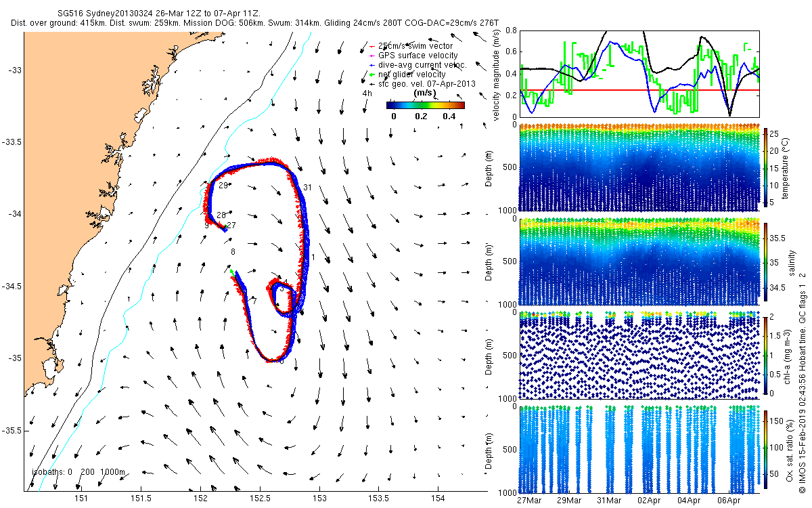812x508 pixels.
Task: Click the green marker at the glider track end
Action: pyautogui.click(x=231, y=272)
